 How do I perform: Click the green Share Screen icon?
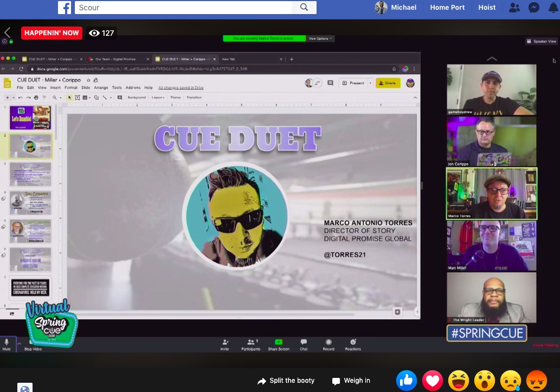click(x=279, y=342)
